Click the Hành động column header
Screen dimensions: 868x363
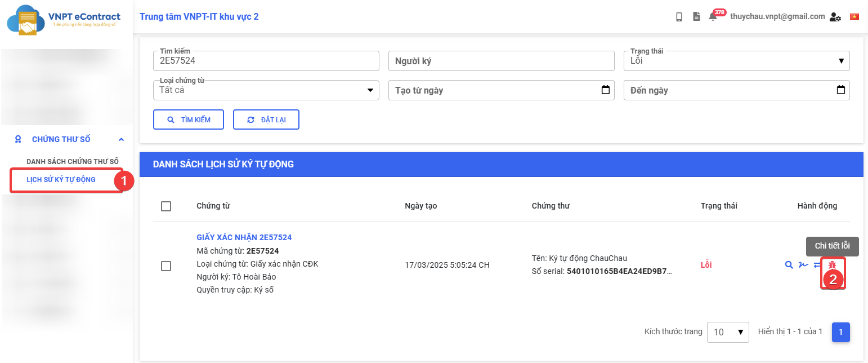coord(817,206)
